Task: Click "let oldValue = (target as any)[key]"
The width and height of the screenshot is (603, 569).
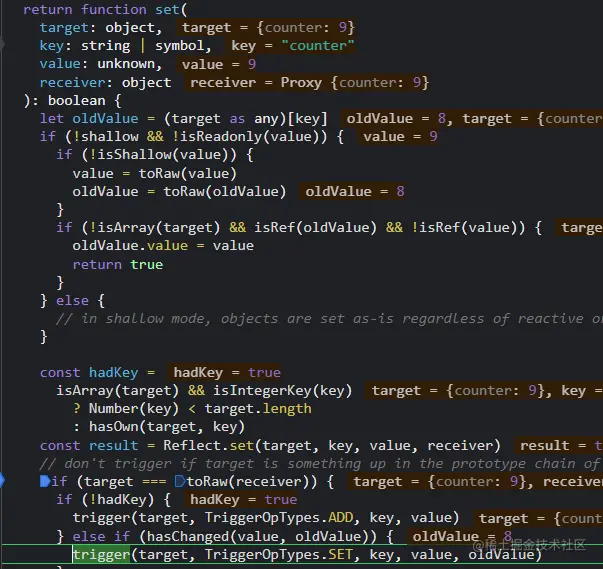Action: (184, 118)
